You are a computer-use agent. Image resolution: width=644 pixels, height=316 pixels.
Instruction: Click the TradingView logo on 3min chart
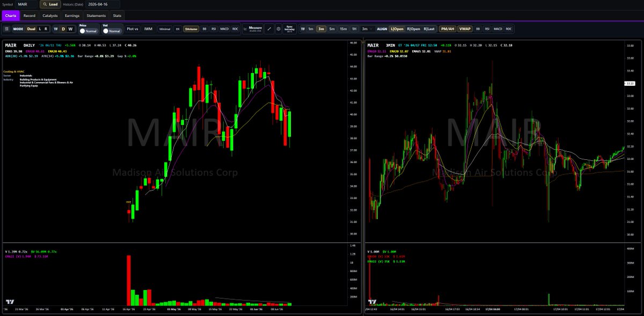tap(371, 302)
